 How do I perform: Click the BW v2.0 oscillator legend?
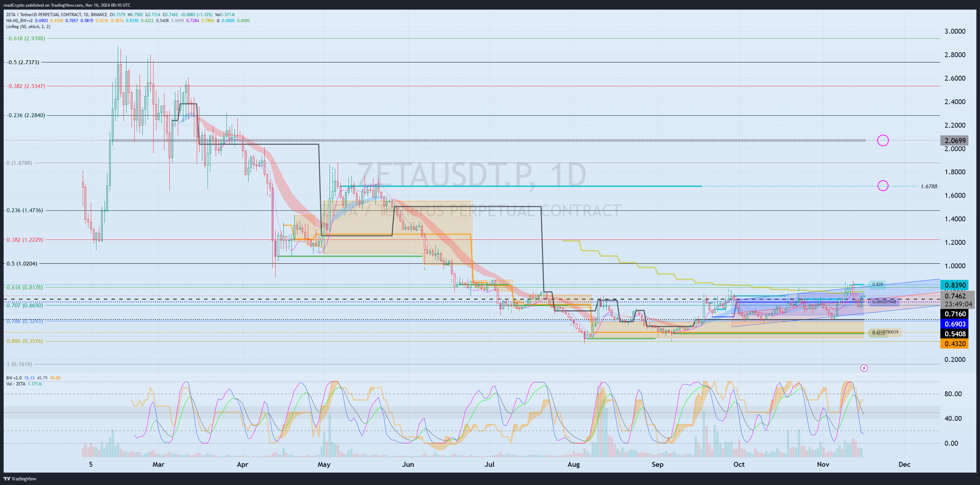pos(14,378)
